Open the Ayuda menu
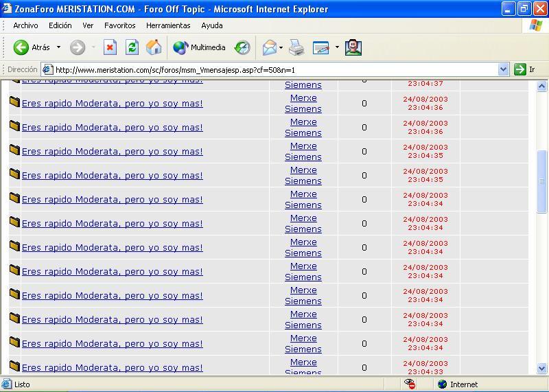This screenshot has height=392, width=549. click(212, 25)
